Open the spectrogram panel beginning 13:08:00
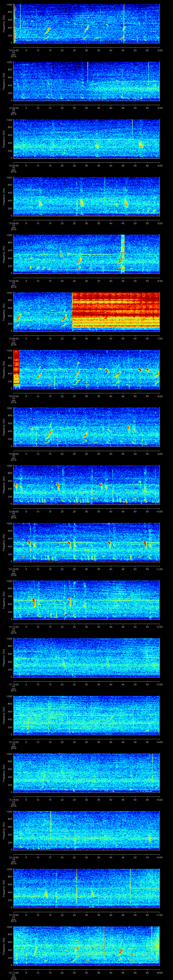 click(86, 427)
